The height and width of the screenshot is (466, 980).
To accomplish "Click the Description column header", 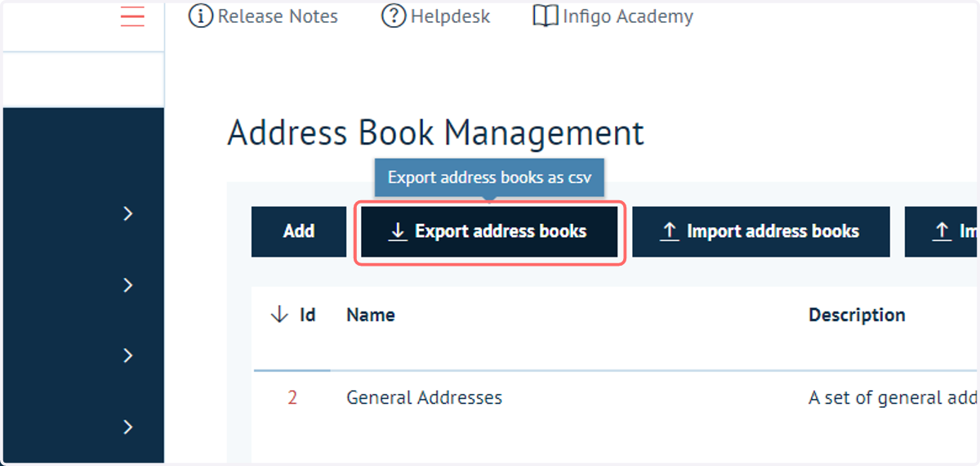I will pos(857,315).
